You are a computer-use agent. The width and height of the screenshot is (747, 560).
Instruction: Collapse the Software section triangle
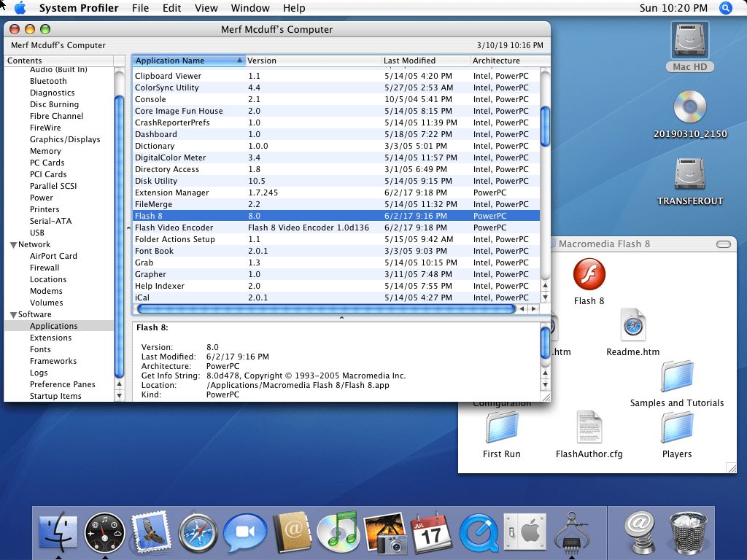point(13,315)
